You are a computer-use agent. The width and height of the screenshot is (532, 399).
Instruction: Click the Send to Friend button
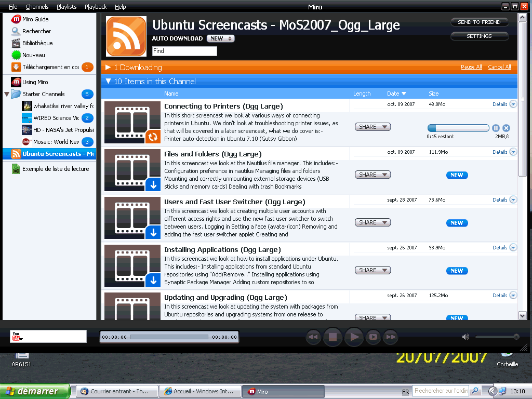pyautogui.click(x=479, y=22)
